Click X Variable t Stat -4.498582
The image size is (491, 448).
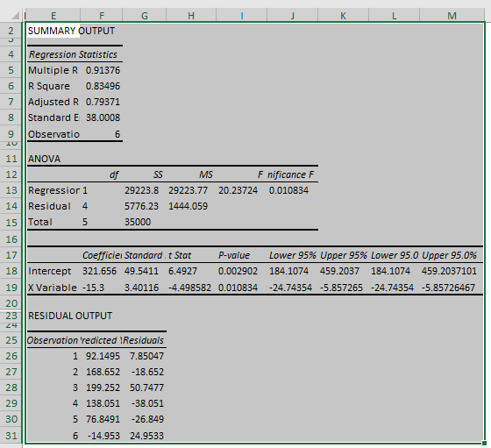tap(189, 288)
